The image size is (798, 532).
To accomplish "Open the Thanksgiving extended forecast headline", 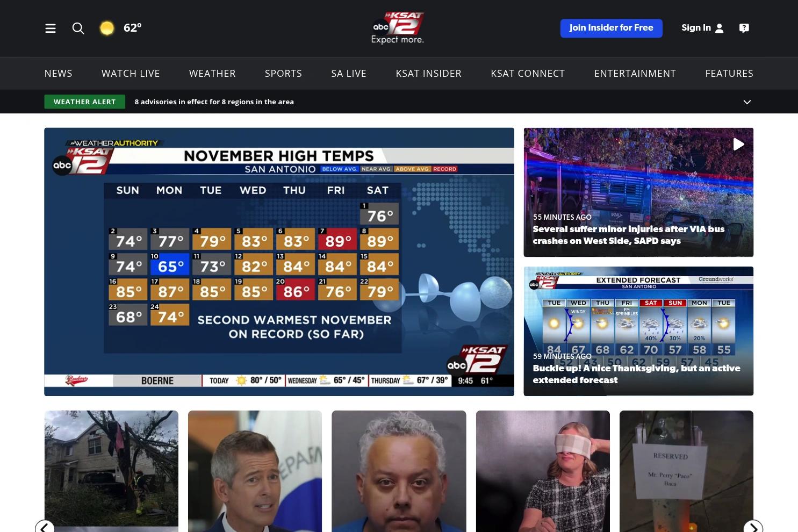I will [x=636, y=374].
